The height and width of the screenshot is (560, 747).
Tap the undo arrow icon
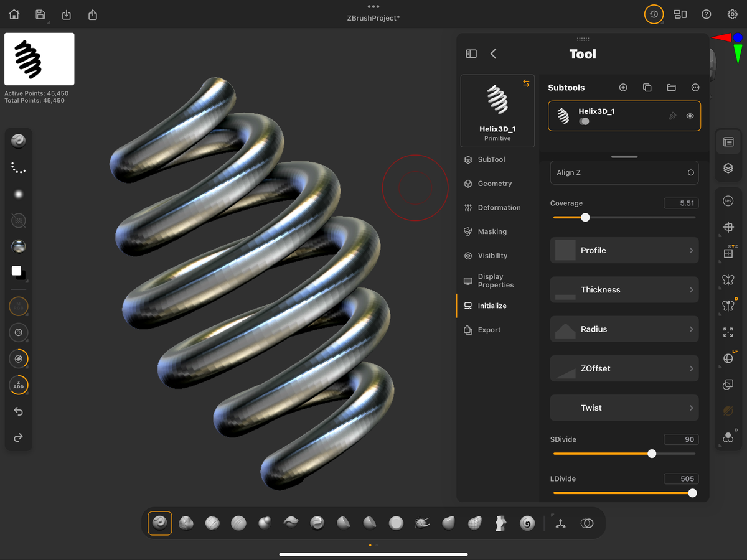pos(18,411)
